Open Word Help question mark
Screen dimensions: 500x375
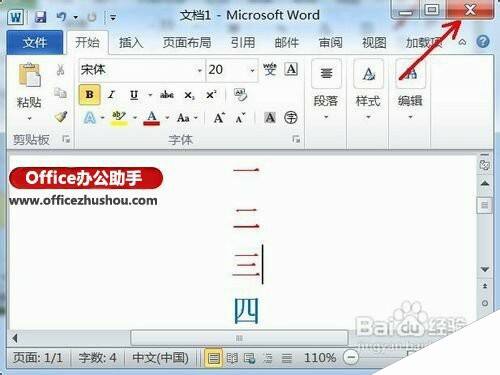[x=483, y=42]
